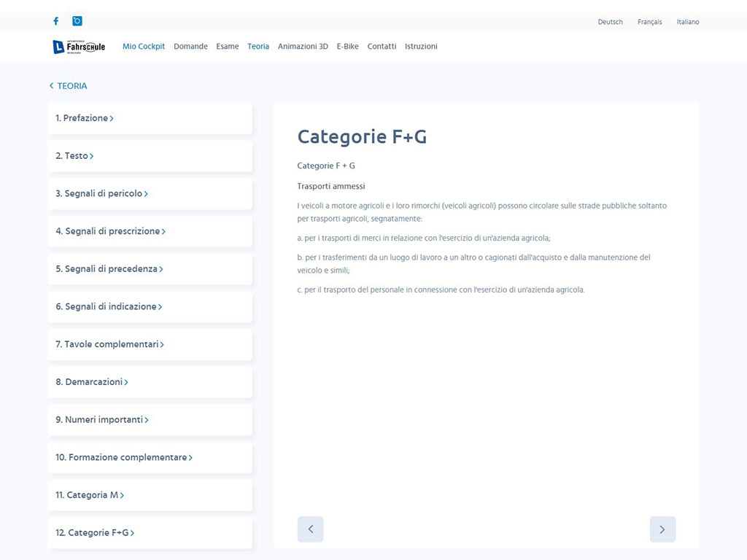The width and height of the screenshot is (747, 560).
Task: Open the Instagram page icon
Action: coord(77,21)
